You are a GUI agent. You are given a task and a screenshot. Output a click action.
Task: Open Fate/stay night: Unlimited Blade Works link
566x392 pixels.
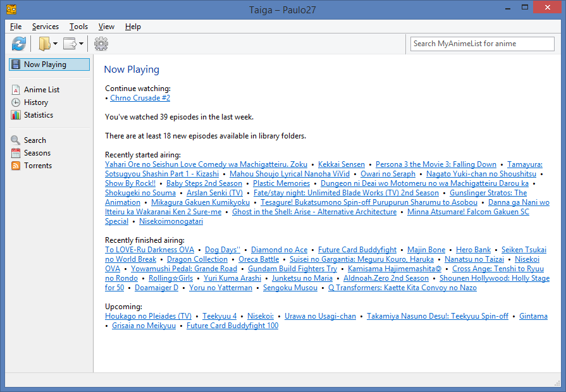346,193
